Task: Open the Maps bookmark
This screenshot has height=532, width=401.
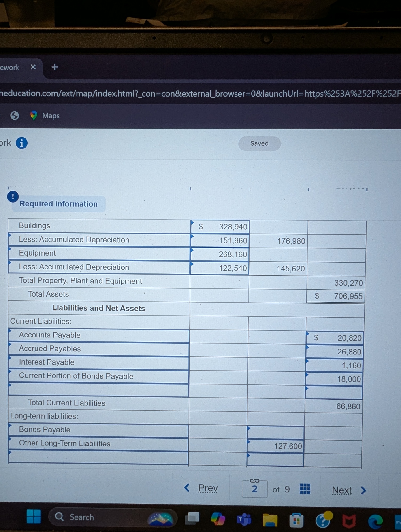Action: click(45, 116)
